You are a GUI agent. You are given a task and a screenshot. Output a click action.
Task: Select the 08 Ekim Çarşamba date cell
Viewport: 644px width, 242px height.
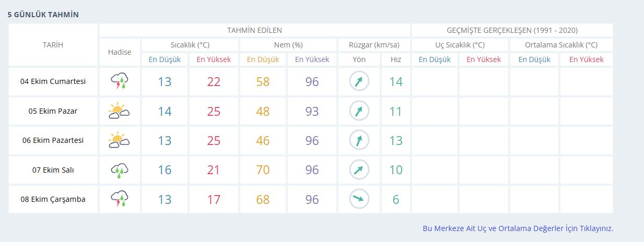tap(53, 199)
